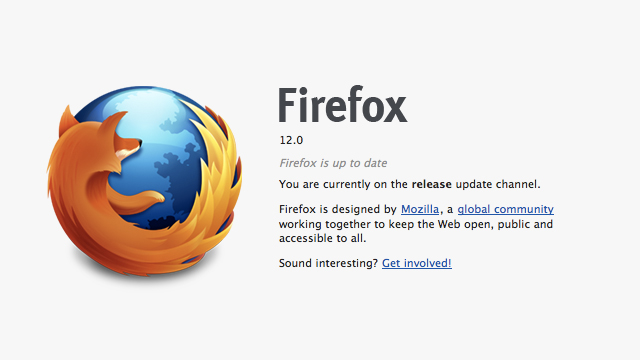Select the version number 12.0
Viewport: 640px width, 360px height.
click(x=291, y=140)
